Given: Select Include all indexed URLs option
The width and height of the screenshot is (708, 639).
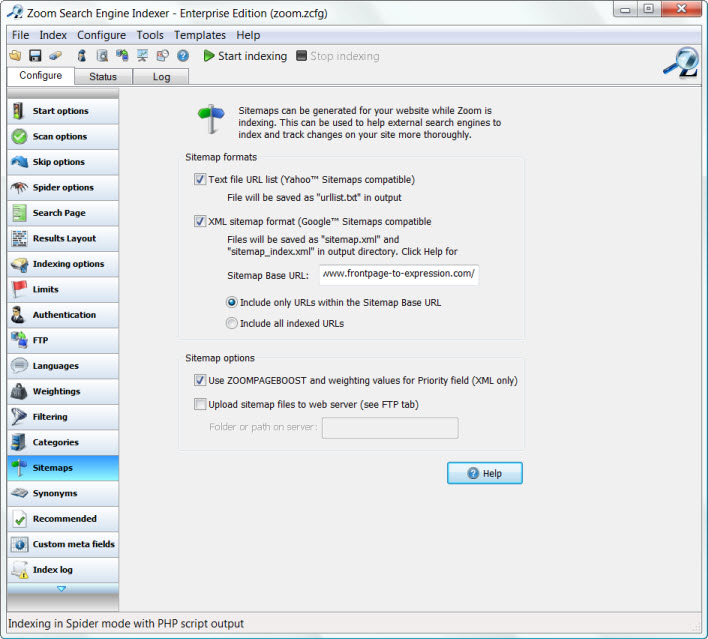Looking at the screenshot, I should coord(232,323).
